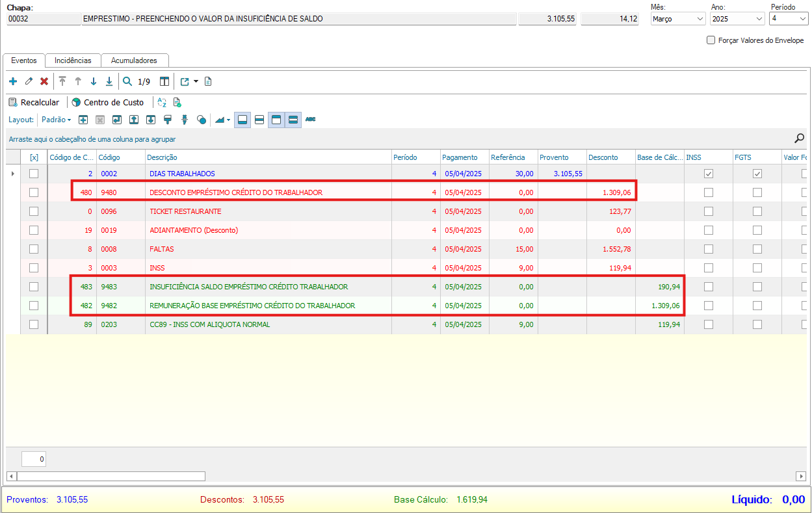This screenshot has width=812, height=513.
Task: Sort by the Provento column header
Action: tap(562, 157)
